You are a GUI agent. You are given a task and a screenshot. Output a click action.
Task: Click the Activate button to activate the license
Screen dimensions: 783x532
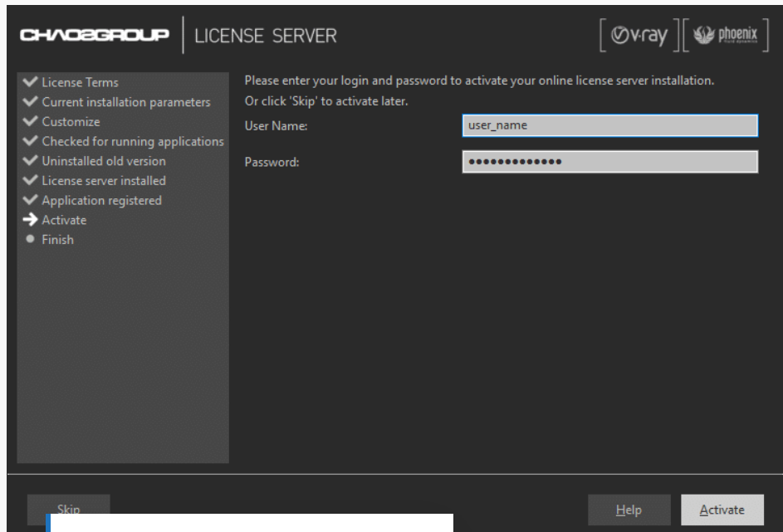coord(722,510)
